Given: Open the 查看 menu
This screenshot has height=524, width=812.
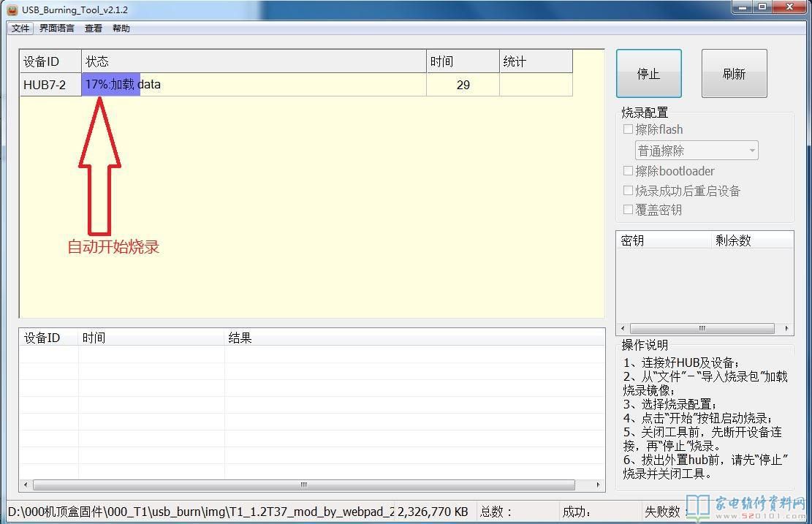Looking at the screenshot, I should (x=94, y=29).
